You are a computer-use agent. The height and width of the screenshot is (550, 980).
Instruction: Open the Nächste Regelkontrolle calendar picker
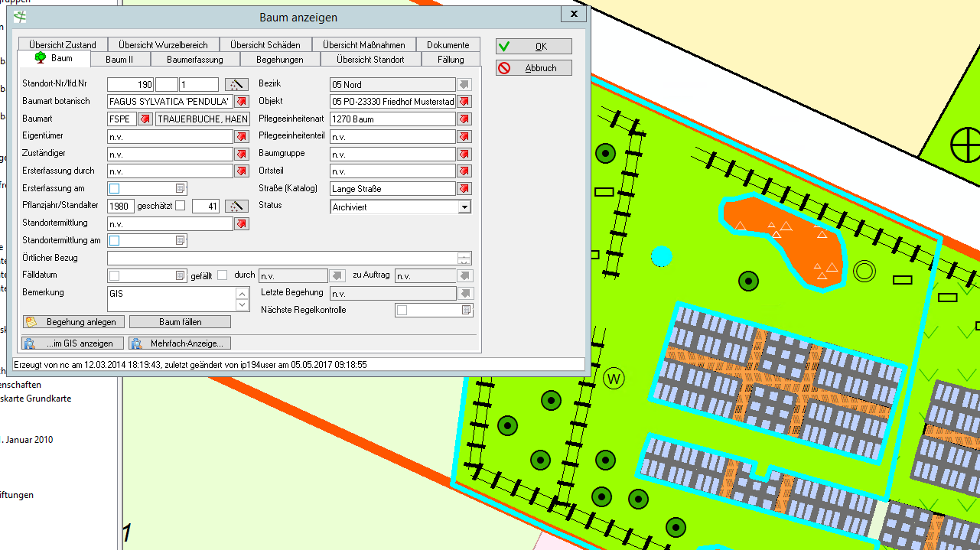click(x=466, y=311)
